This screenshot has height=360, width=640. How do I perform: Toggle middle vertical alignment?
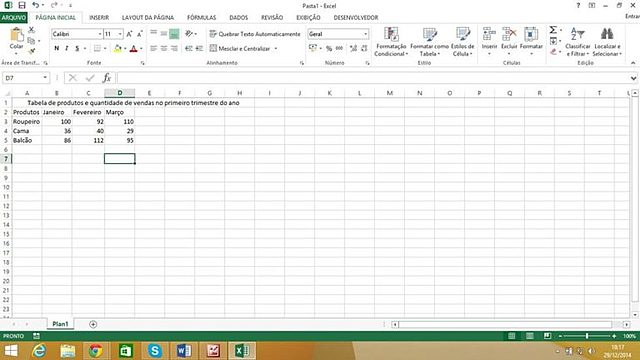pos(164,33)
